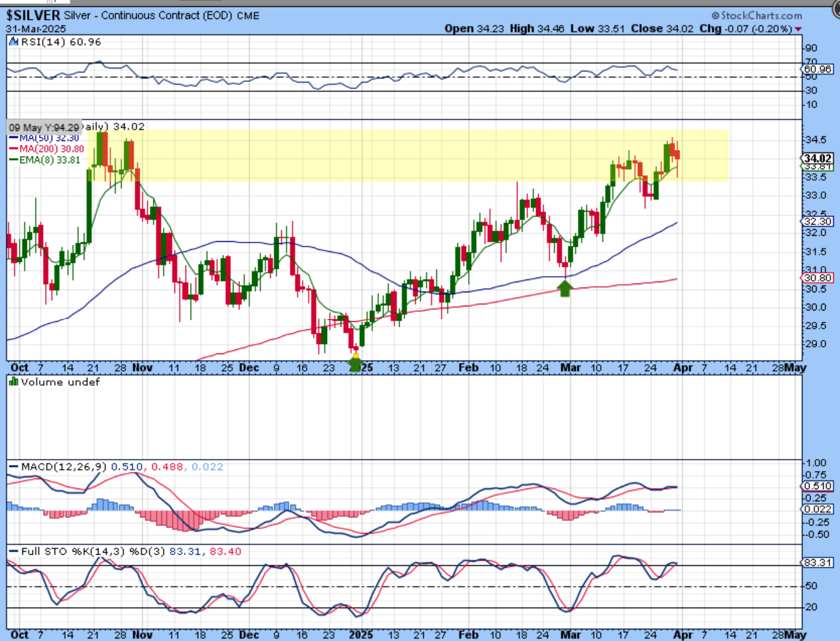The width and height of the screenshot is (840, 641).
Task: Click the RSI(14) indicator panel icon
Action: click(14, 42)
